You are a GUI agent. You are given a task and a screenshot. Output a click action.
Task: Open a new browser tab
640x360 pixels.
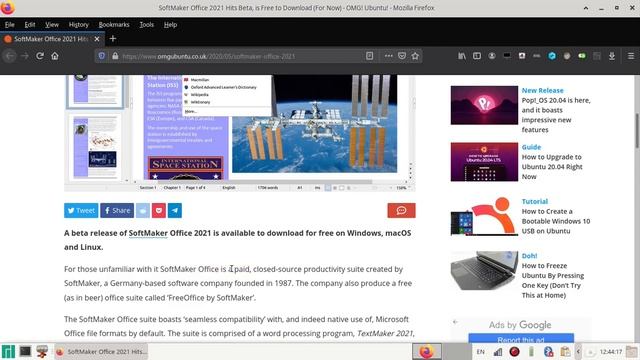tap(113, 39)
